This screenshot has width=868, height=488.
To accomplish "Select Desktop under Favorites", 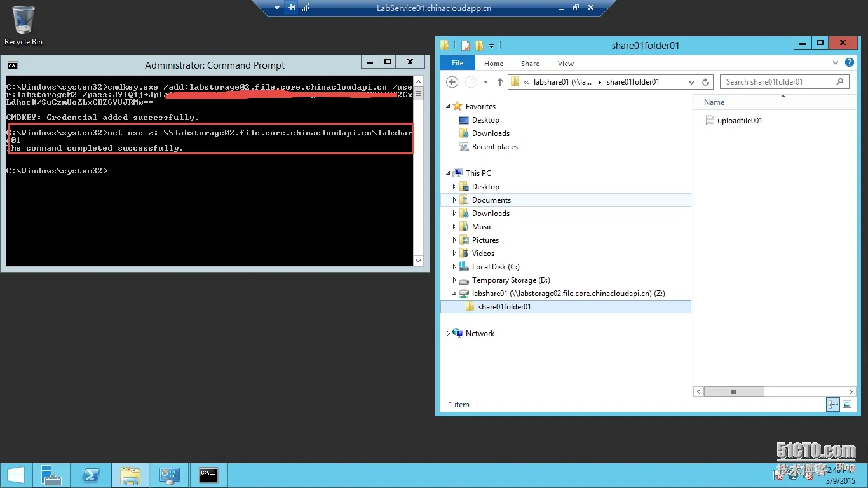I will point(485,120).
